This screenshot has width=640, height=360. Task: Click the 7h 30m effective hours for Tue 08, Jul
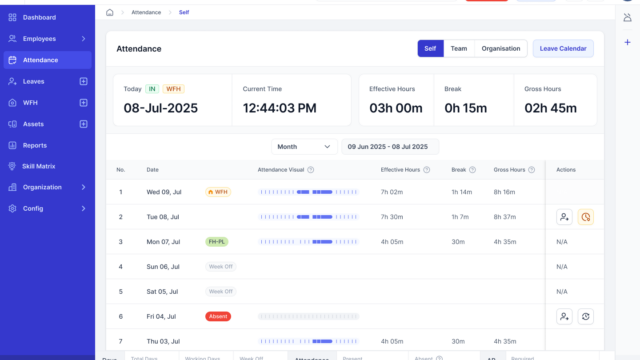coord(392,217)
